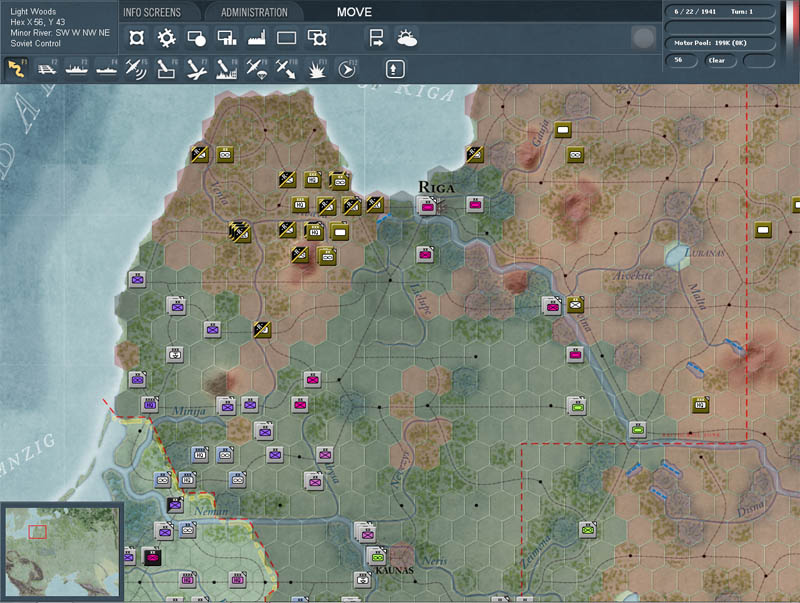800x603 pixels.
Task: Click the field showing 56
Action: pyautogui.click(x=681, y=60)
